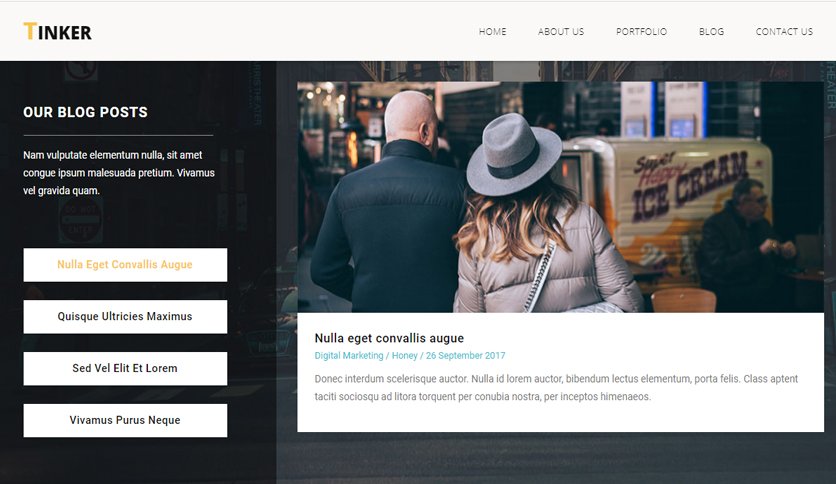Open the Home menu item
Image resolution: width=836 pixels, height=484 pixels.
(x=492, y=31)
